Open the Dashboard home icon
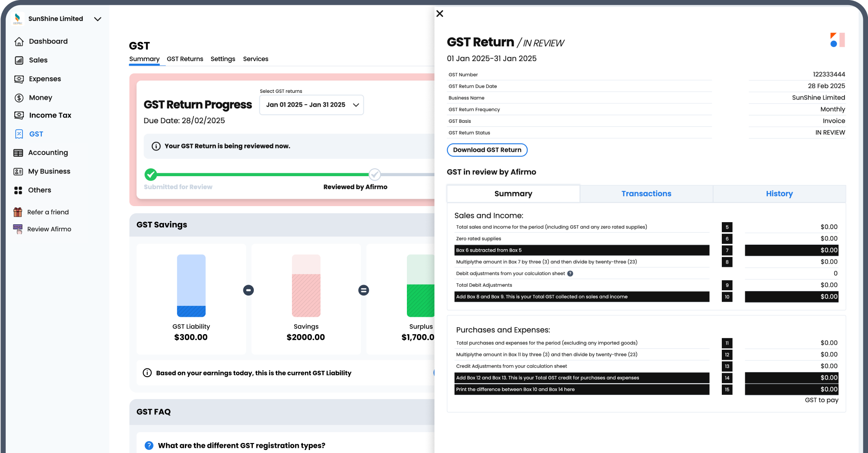This screenshot has width=868, height=453. (x=19, y=42)
